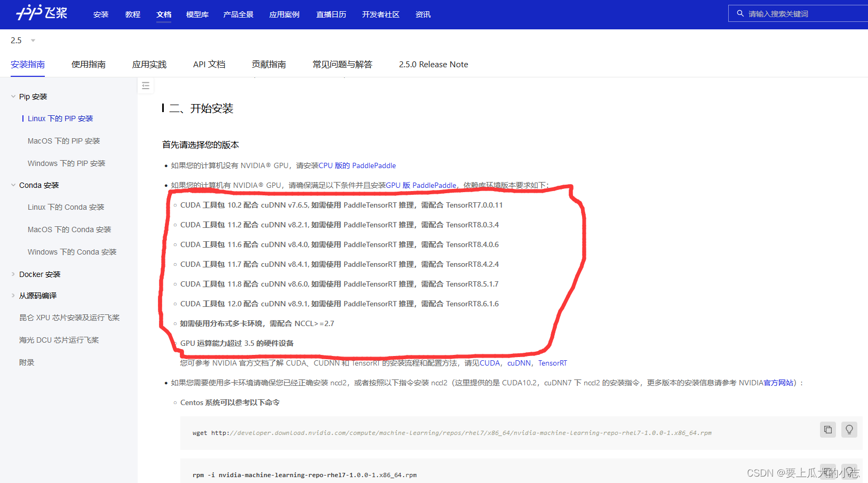The width and height of the screenshot is (868, 483).
Task: Copy the wget command code block
Action: tap(827, 430)
